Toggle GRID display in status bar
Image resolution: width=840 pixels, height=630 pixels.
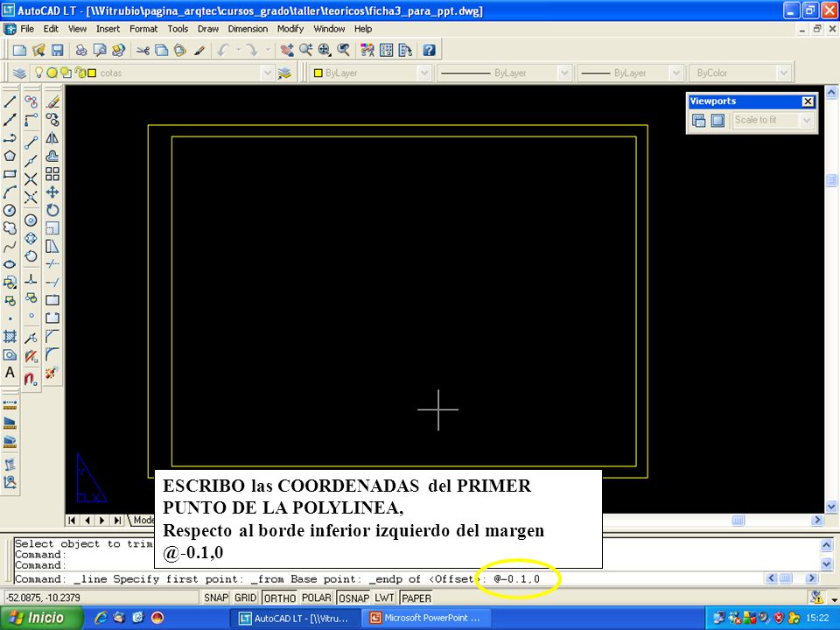[x=245, y=598]
